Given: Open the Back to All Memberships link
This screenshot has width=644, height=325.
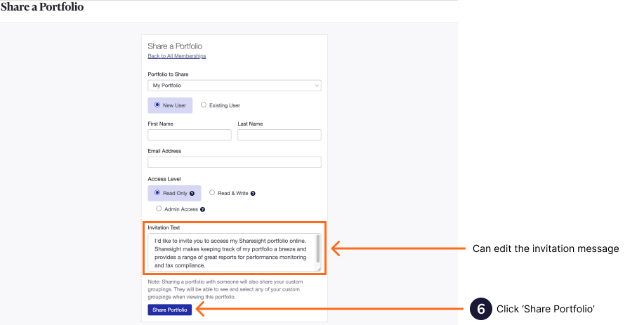Looking at the screenshot, I should coord(176,56).
